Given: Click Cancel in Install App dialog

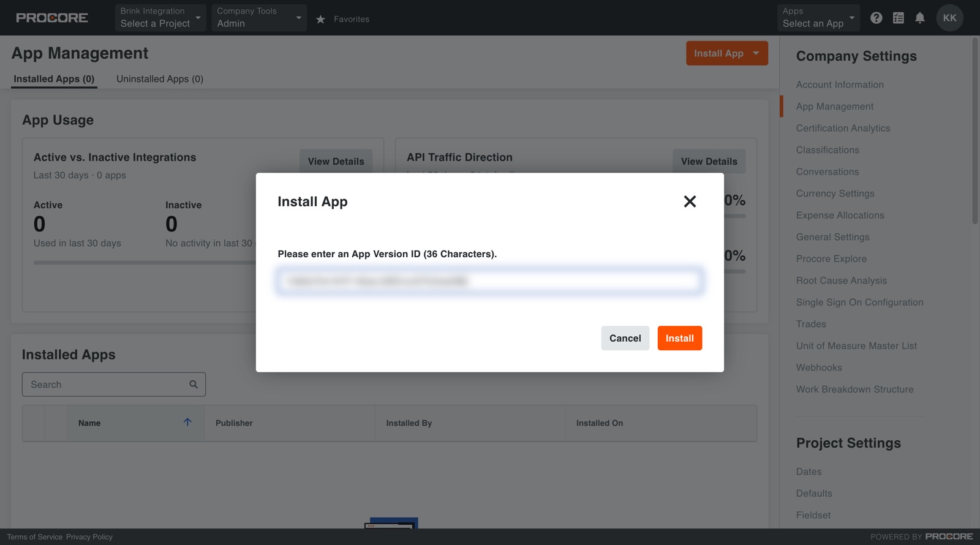Looking at the screenshot, I should pyautogui.click(x=625, y=338).
